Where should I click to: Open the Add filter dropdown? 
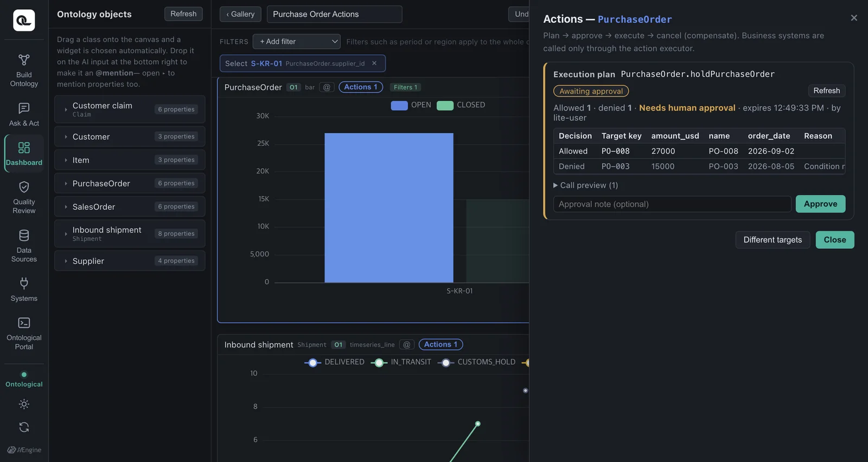(297, 42)
